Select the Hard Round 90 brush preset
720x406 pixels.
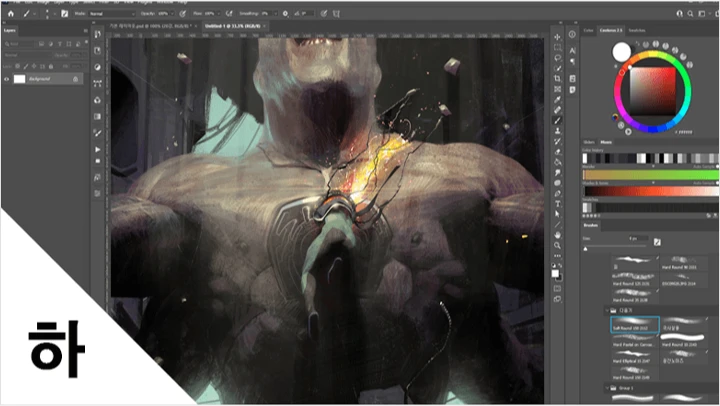[682, 263]
